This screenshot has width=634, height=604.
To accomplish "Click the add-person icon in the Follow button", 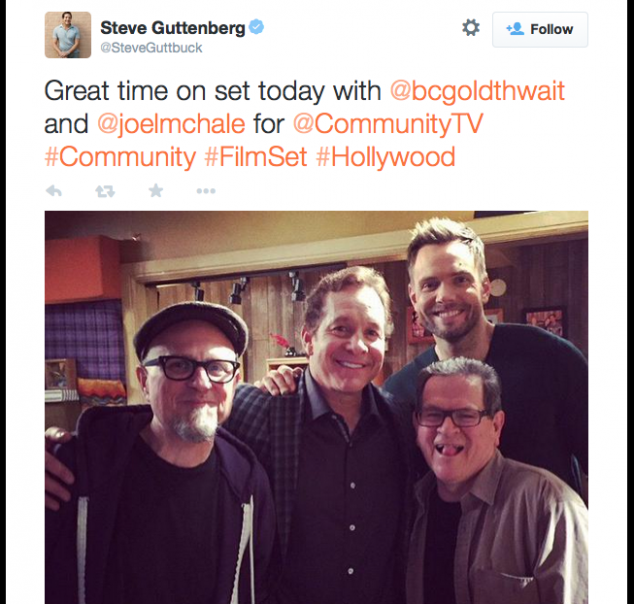I will click(515, 29).
